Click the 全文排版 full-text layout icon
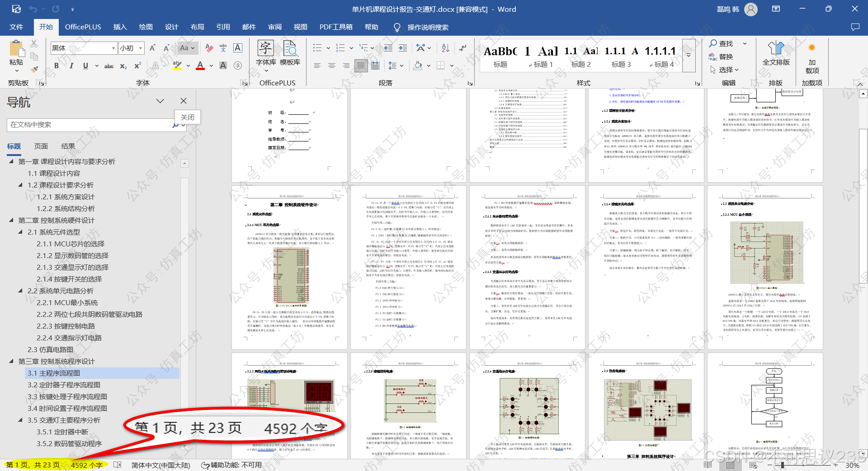The height and width of the screenshot is (471, 868). click(x=776, y=53)
